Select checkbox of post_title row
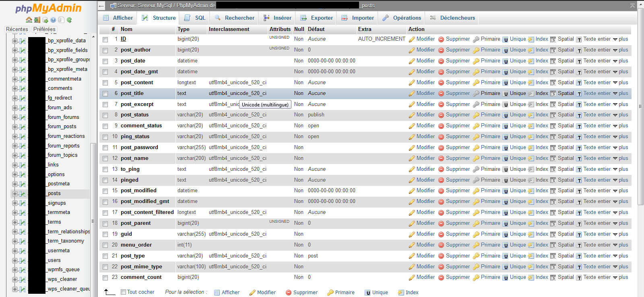This screenshot has width=644, height=297. 105,94
